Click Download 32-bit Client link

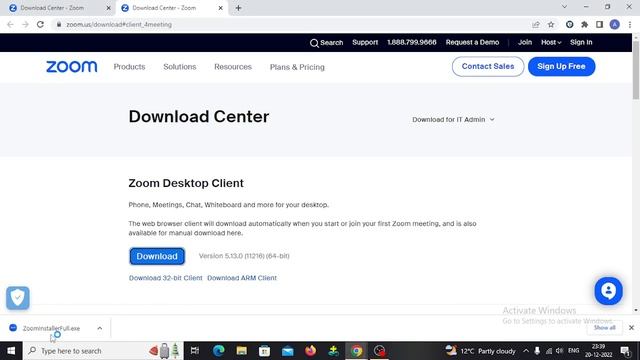[x=166, y=278]
